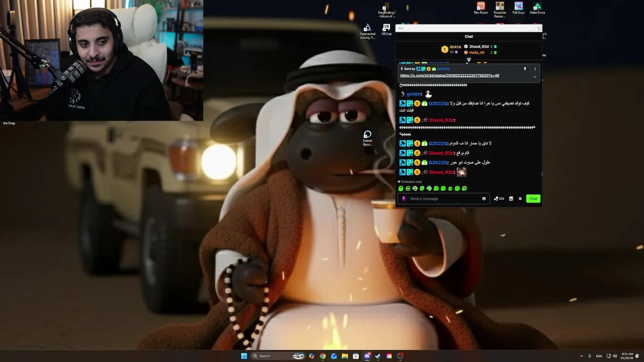644x362 pixels.
Task: Collapse the pinned message with chevron
Action: (x=535, y=77)
